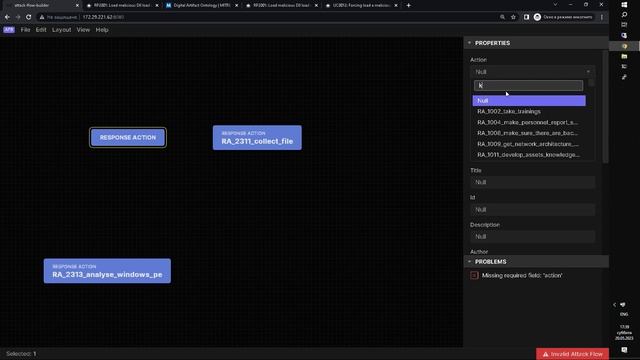Open the View menu
This screenshot has width=640, height=360.
(x=83, y=30)
